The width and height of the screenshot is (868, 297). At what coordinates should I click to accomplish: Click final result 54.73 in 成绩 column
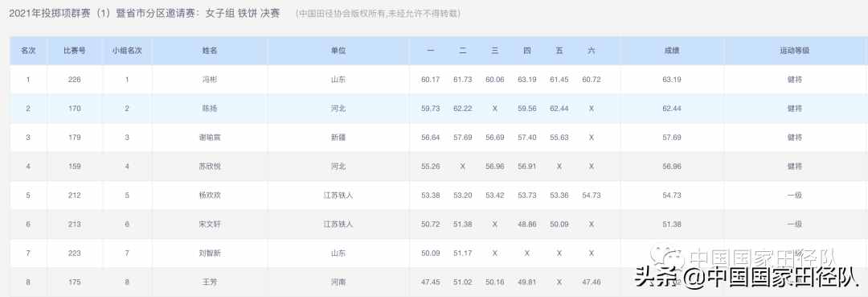(671, 196)
